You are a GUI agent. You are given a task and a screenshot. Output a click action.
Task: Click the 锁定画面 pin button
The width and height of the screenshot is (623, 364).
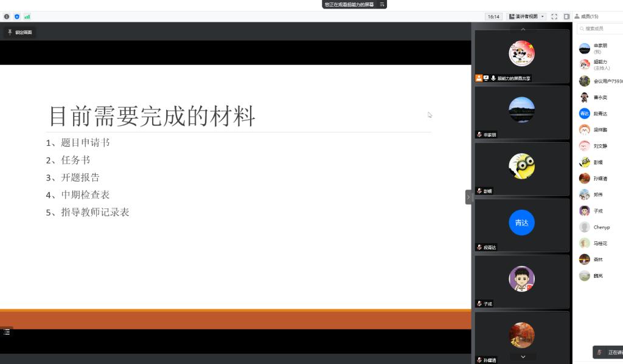click(x=19, y=32)
